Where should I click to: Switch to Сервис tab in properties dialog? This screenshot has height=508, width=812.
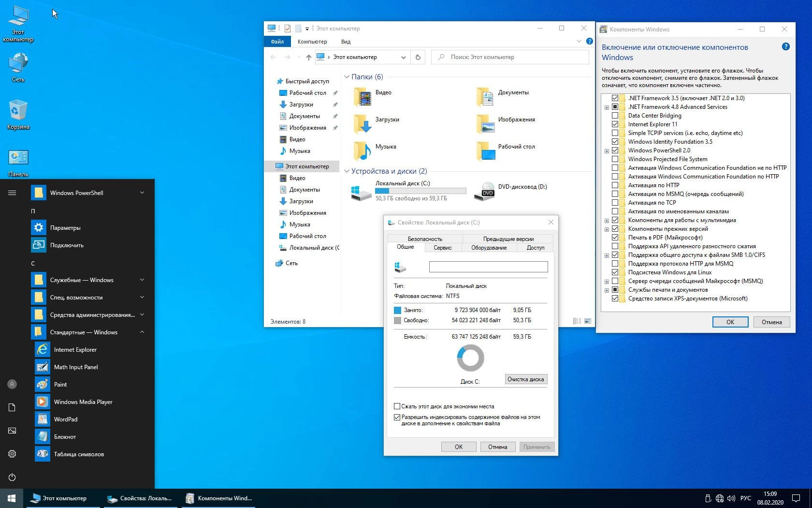(x=442, y=247)
